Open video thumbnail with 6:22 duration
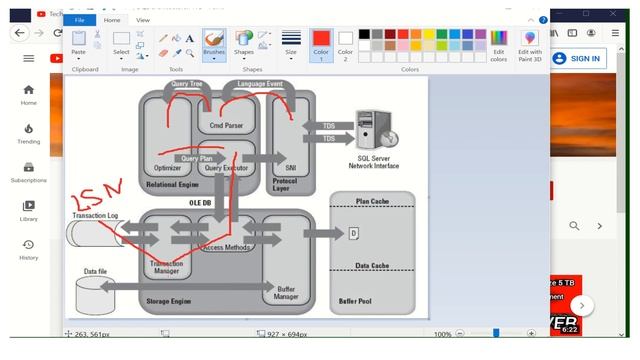Image resolution: width=640 pixels, height=360 pixels. point(566,305)
